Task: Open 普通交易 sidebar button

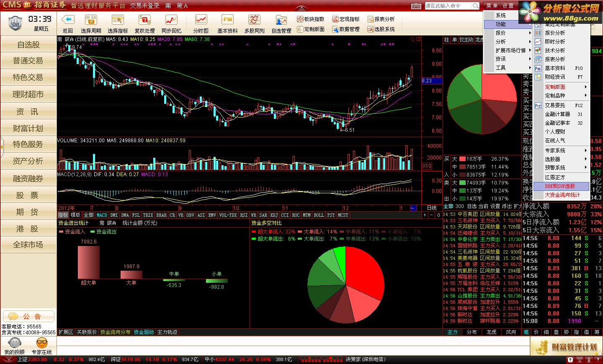Action: [28, 61]
